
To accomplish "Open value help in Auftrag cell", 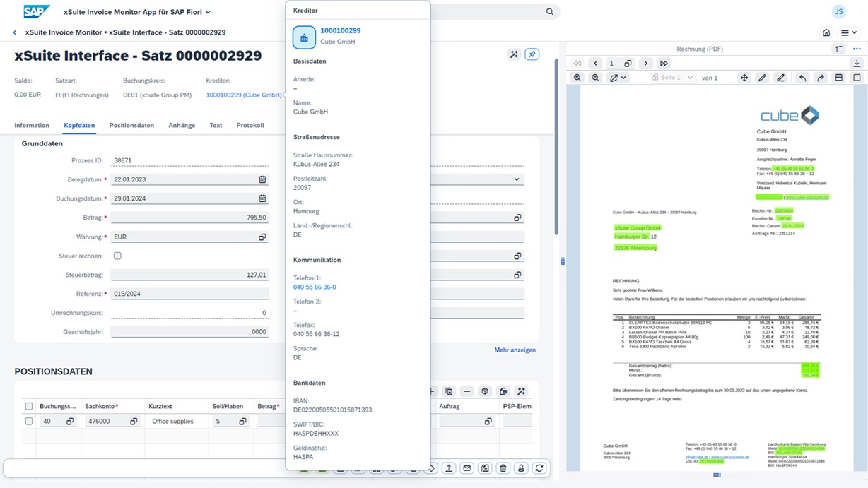I will 488,422.
